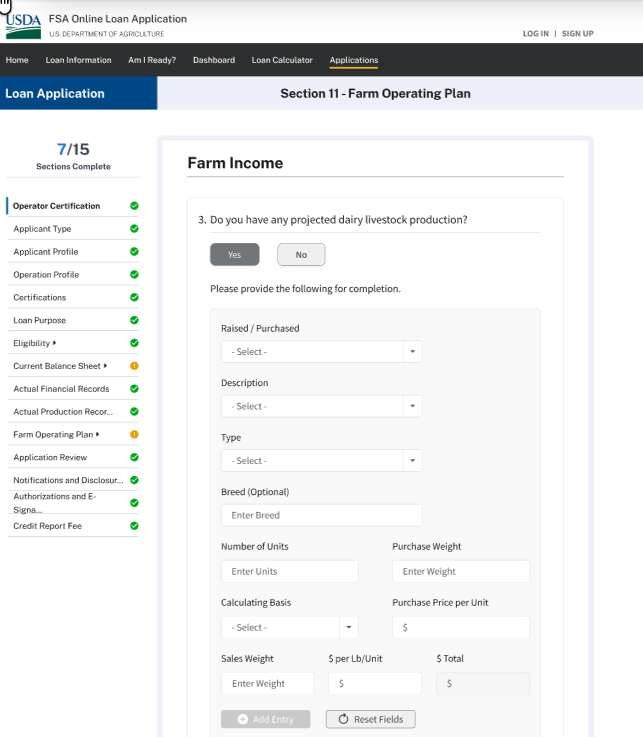Select Yes for dairy livestock production
Viewport: 643px width, 737px height.
pos(234,255)
